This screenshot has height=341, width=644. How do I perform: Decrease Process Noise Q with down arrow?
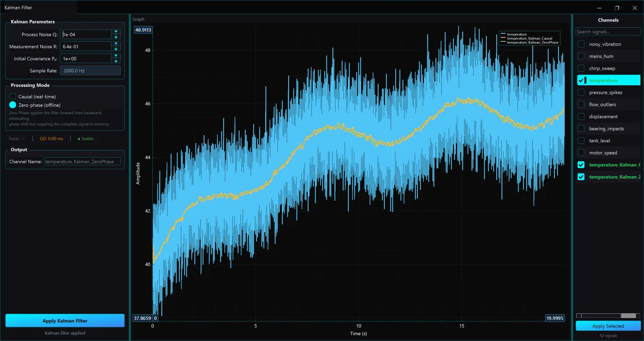116,37
